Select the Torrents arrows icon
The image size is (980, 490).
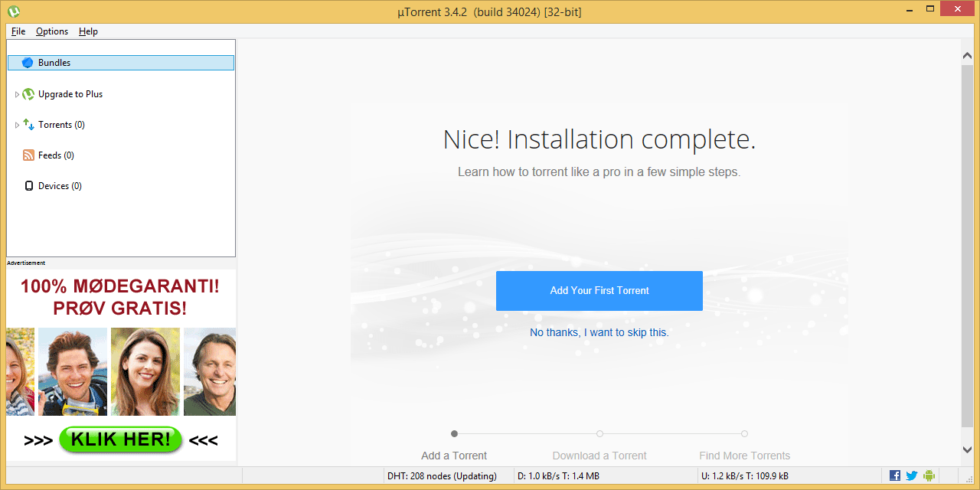click(28, 125)
